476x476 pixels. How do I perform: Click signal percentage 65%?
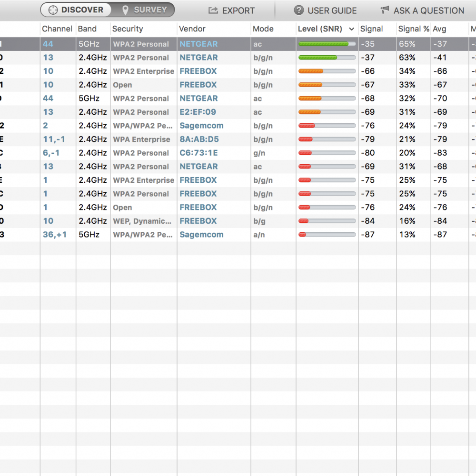pos(407,44)
